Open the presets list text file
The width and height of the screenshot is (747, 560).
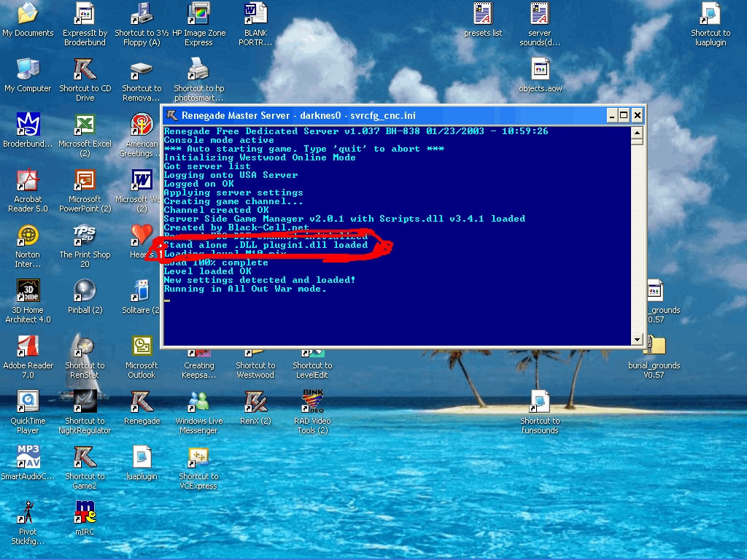click(x=483, y=14)
